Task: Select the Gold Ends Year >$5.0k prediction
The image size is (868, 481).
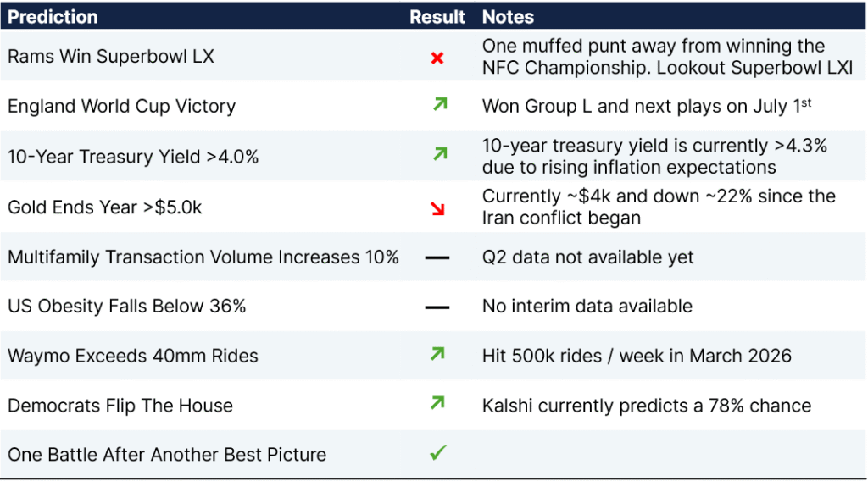Action: click(x=104, y=207)
